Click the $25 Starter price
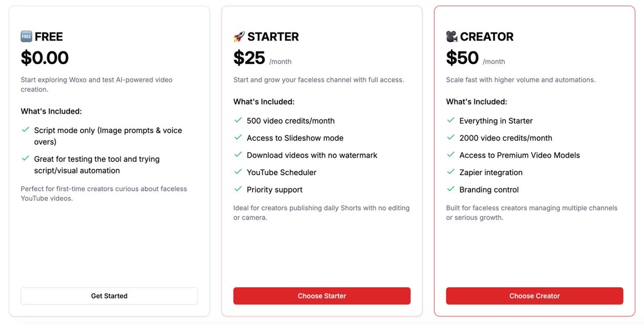 pos(249,58)
